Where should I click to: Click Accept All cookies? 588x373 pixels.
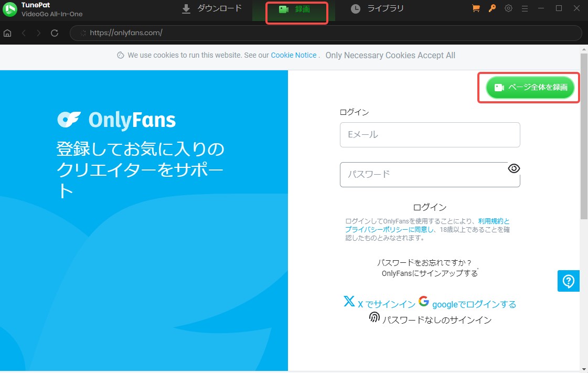(x=436, y=56)
